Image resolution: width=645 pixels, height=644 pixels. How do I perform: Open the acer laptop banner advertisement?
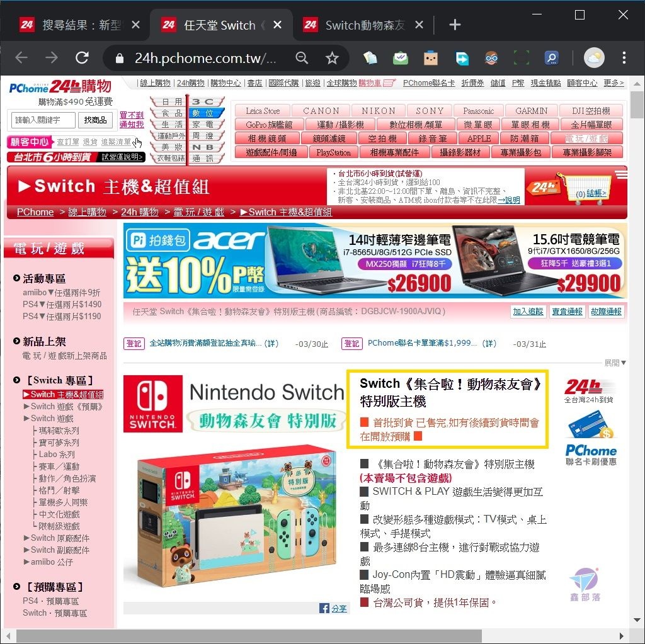375,261
